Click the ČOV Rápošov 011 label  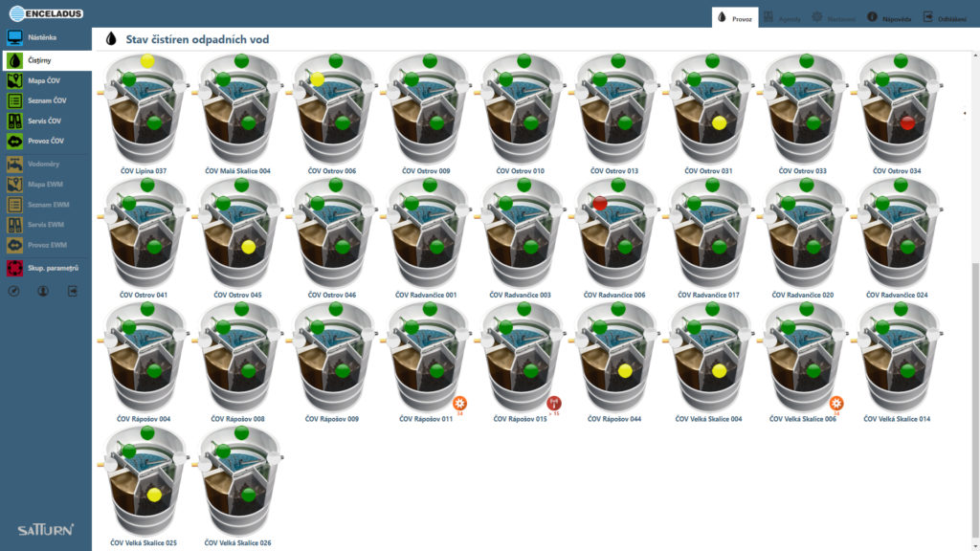(426, 419)
